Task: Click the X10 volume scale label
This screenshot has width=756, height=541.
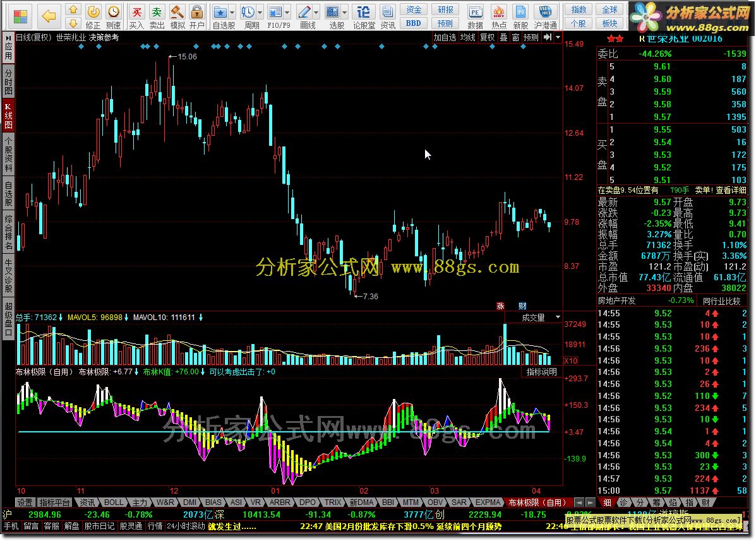Action: 571,360
